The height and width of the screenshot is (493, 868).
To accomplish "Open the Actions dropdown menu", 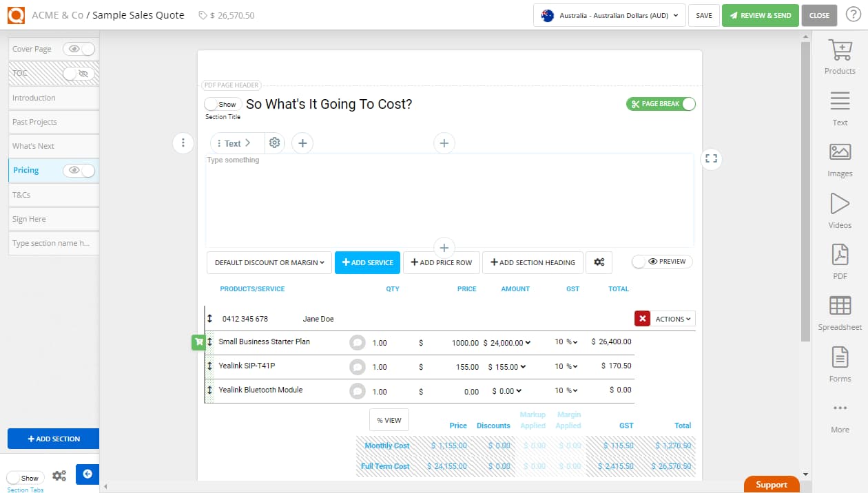I will point(673,319).
